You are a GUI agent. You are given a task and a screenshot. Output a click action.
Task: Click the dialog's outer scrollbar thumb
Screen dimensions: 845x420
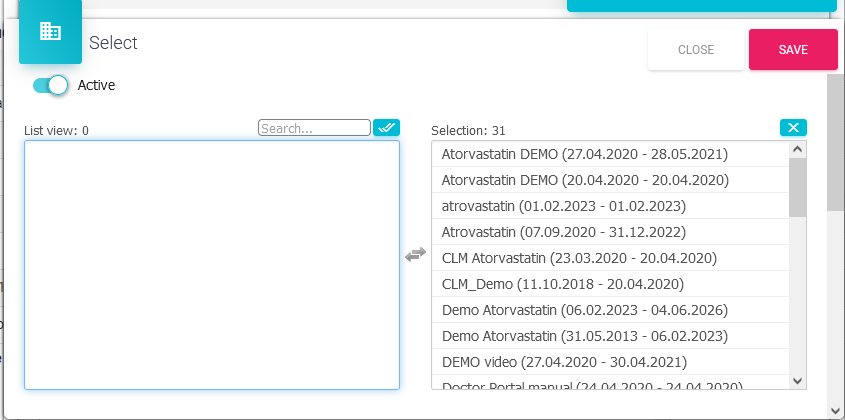[836, 140]
